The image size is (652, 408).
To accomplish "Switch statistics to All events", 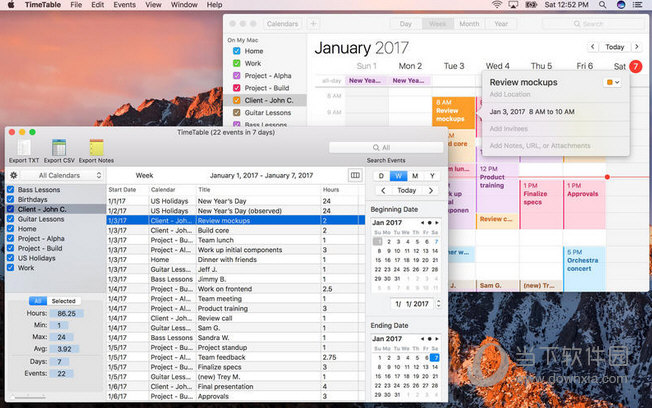I will click(38, 301).
